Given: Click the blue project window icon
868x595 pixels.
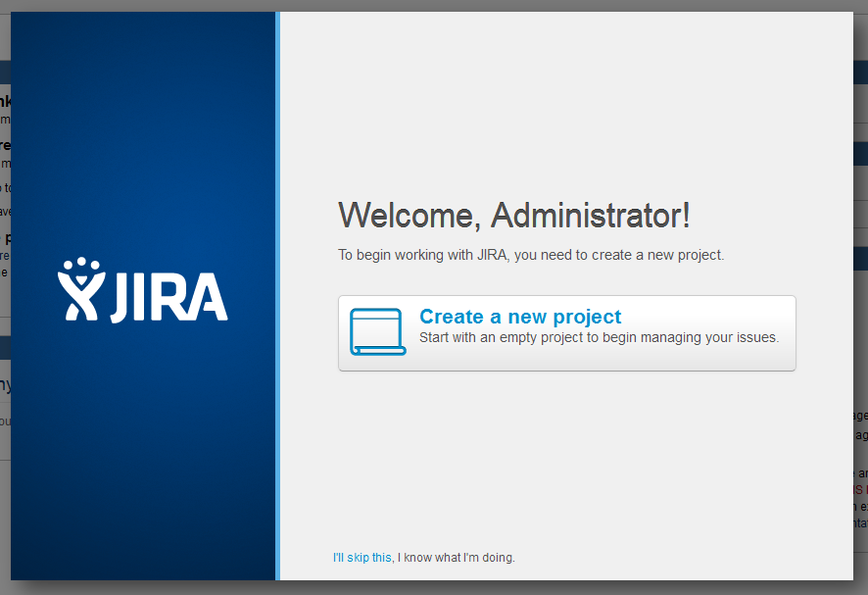Looking at the screenshot, I should pyautogui.click(x=378, y=332).
